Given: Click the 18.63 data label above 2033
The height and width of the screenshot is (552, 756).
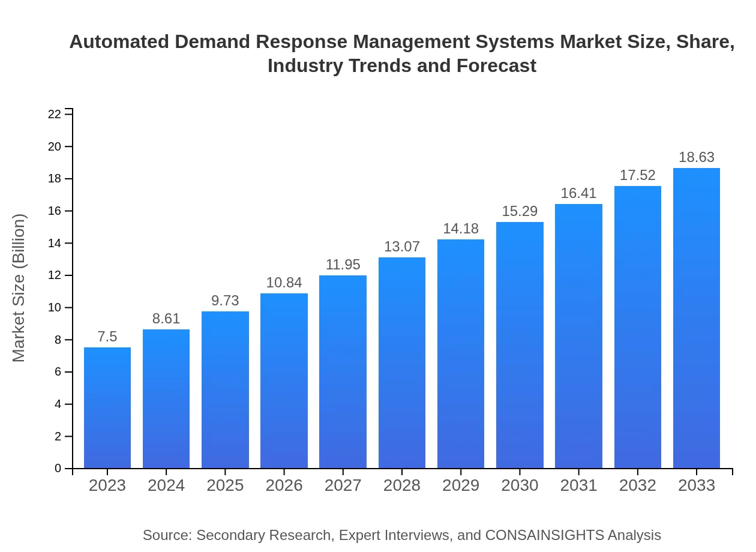Looking at the screenshot, I should (x=697, y=157).
